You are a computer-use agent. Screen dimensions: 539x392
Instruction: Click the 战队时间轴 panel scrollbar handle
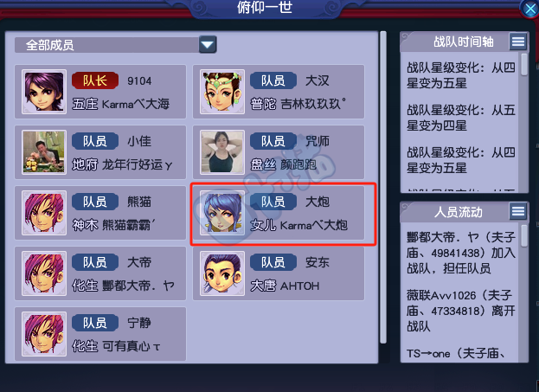click(x=524, y=64)
